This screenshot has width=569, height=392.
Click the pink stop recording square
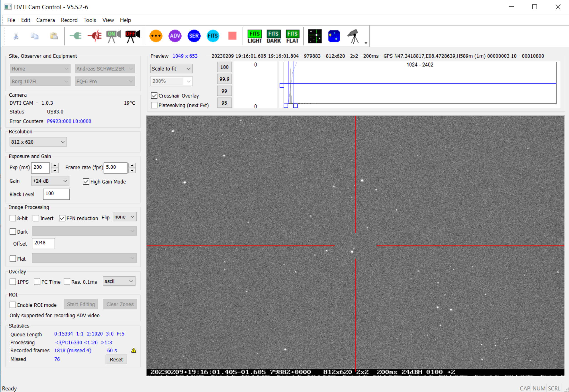[x=232, y=36]
